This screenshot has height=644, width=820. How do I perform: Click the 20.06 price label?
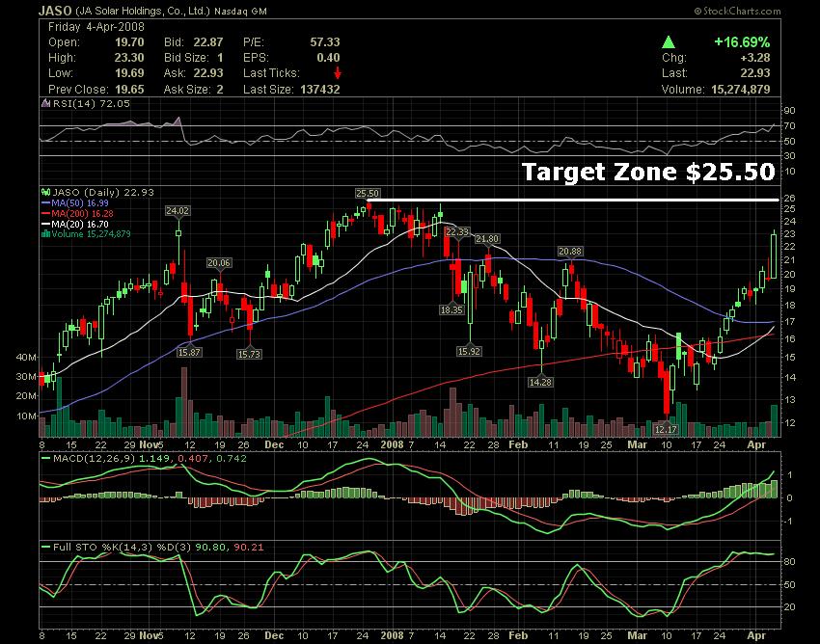click(219, 263)
